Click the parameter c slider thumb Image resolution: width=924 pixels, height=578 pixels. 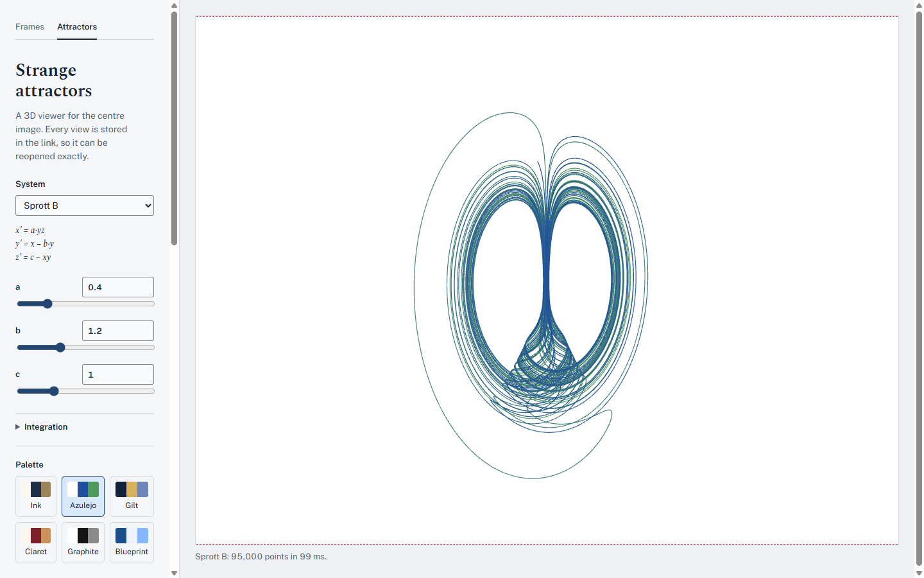(x=54, y=391)
